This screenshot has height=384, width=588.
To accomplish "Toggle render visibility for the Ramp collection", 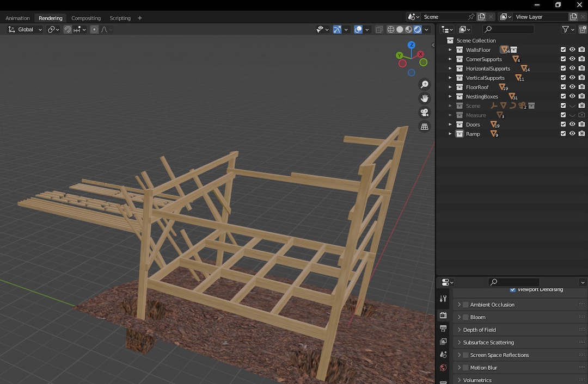I will (581, 133).
